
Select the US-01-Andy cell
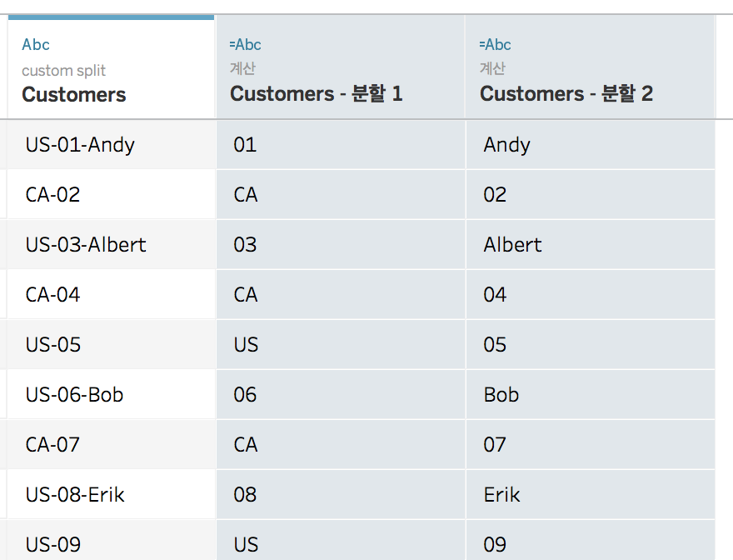click(80, 145)
